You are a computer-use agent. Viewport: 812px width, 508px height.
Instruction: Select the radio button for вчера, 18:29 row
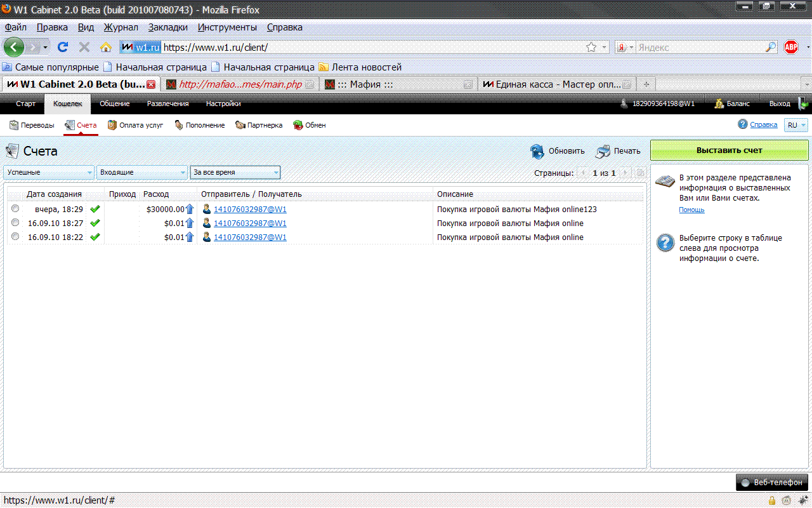15,208
